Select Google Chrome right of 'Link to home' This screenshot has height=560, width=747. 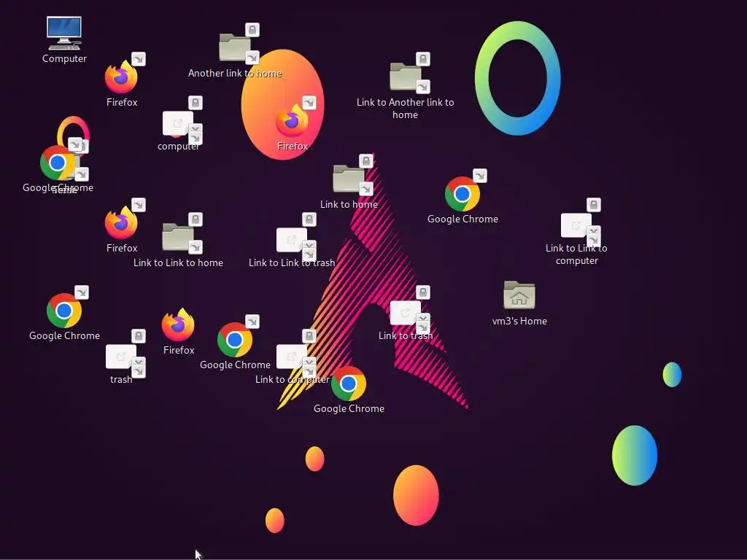point(462,194)
